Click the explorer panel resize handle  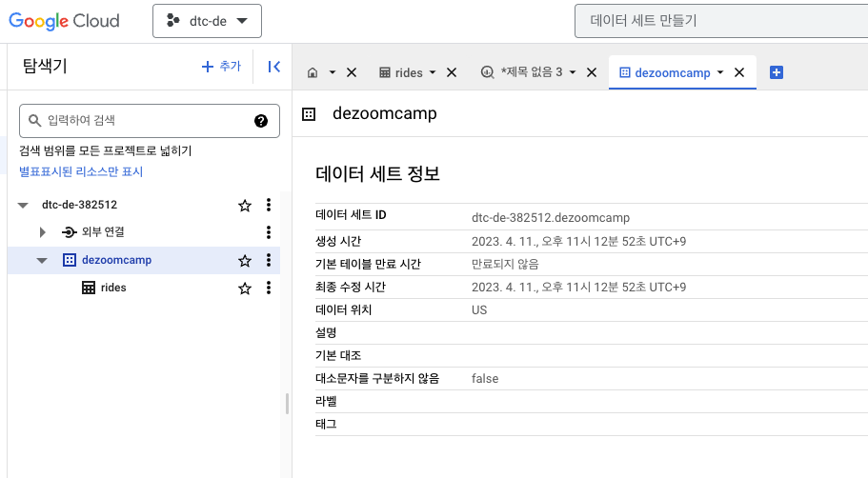click(287, 404)
